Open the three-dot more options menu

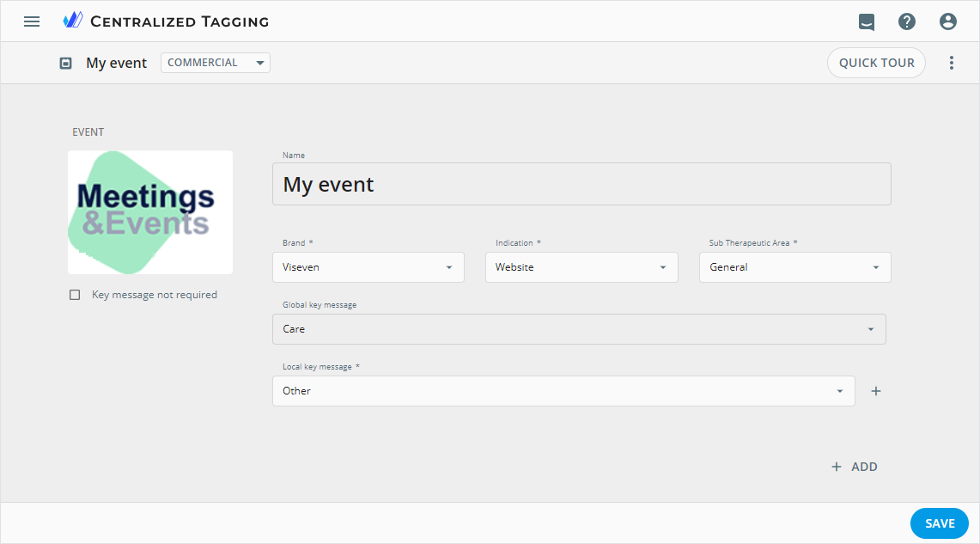click(x=951, y=63)
